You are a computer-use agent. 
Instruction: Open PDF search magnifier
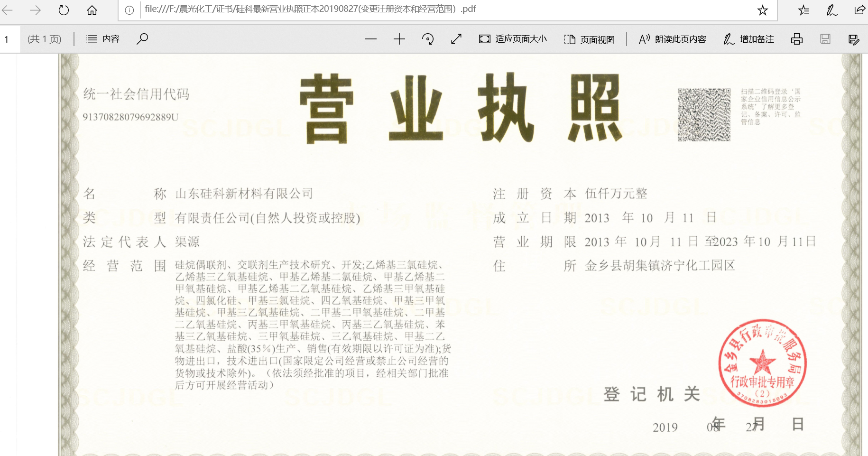pyautogui.click(x=142, y=39)
